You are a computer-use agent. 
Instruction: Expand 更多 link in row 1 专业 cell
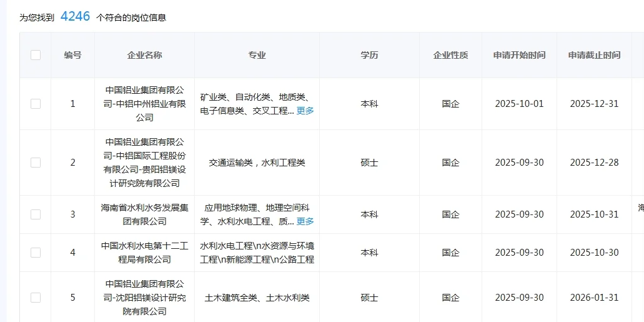(305, 111)
